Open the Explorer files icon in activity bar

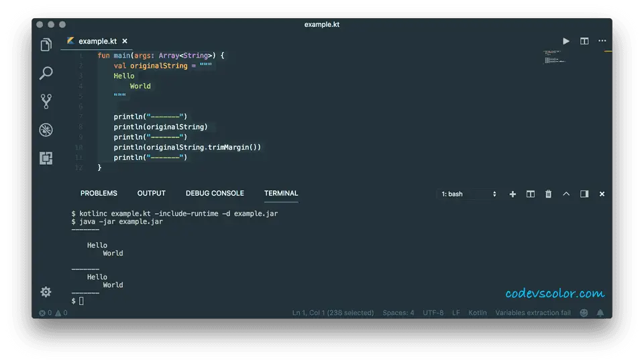coord(46,45)
